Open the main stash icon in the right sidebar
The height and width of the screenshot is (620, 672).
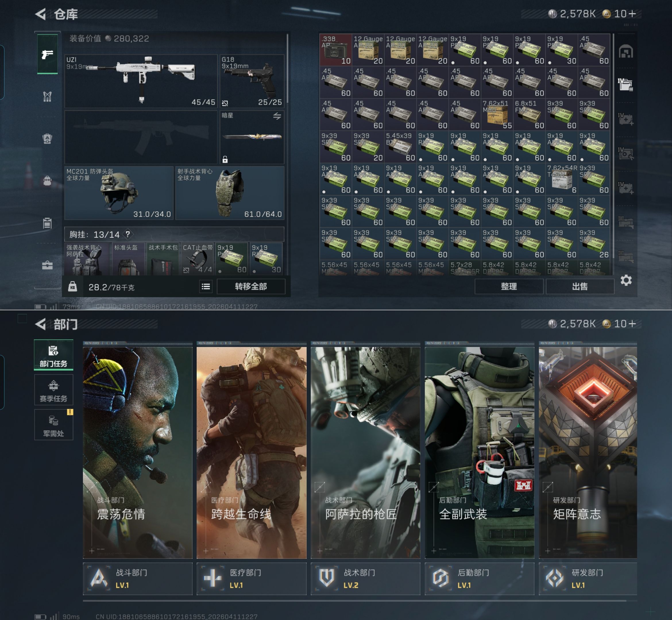click(x=626, y=52)
